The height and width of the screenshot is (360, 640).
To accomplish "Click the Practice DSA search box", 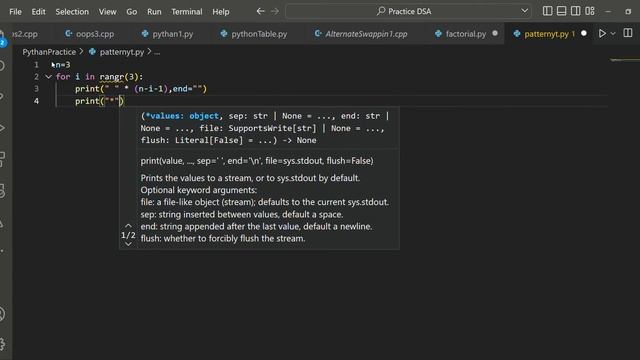I will 408,11.
